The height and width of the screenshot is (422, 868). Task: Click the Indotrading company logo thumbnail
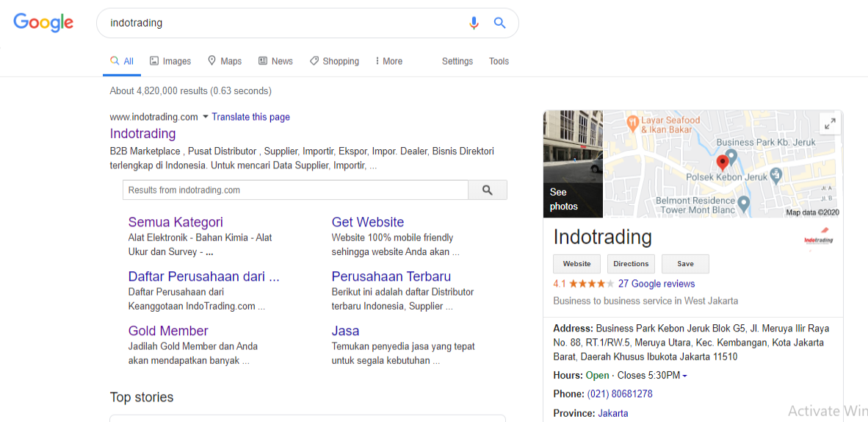[818, 239]
